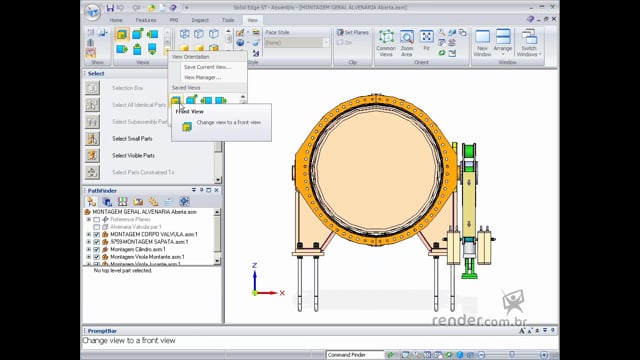Activate the Zoom Area tool

click(x=407, y=43)
